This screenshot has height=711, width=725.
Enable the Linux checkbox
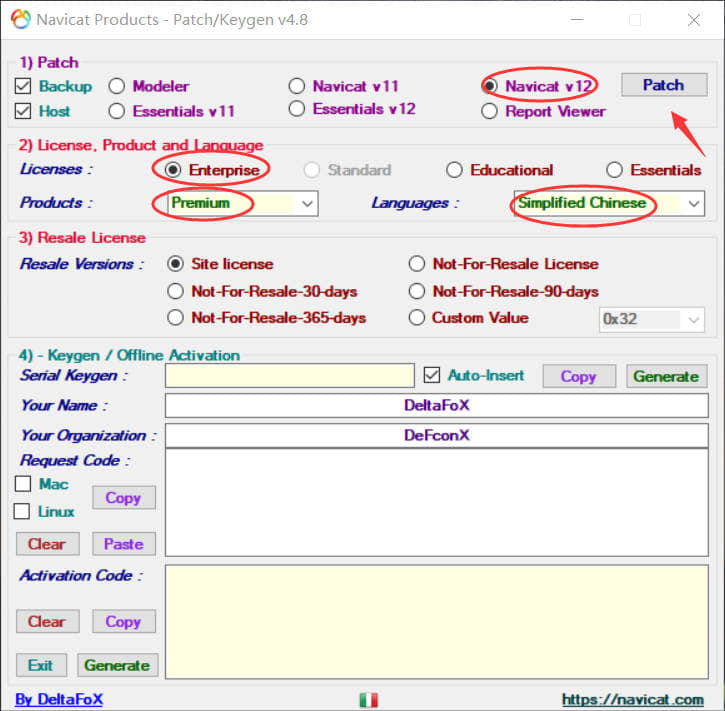pos(22,511)
